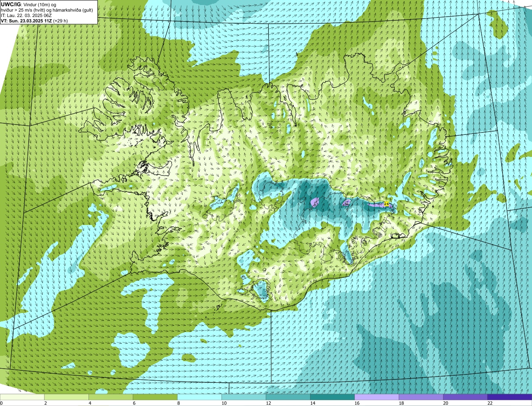
Task: Click the 2–4 m/s legend color swatch
Action: tap(66, 397)
